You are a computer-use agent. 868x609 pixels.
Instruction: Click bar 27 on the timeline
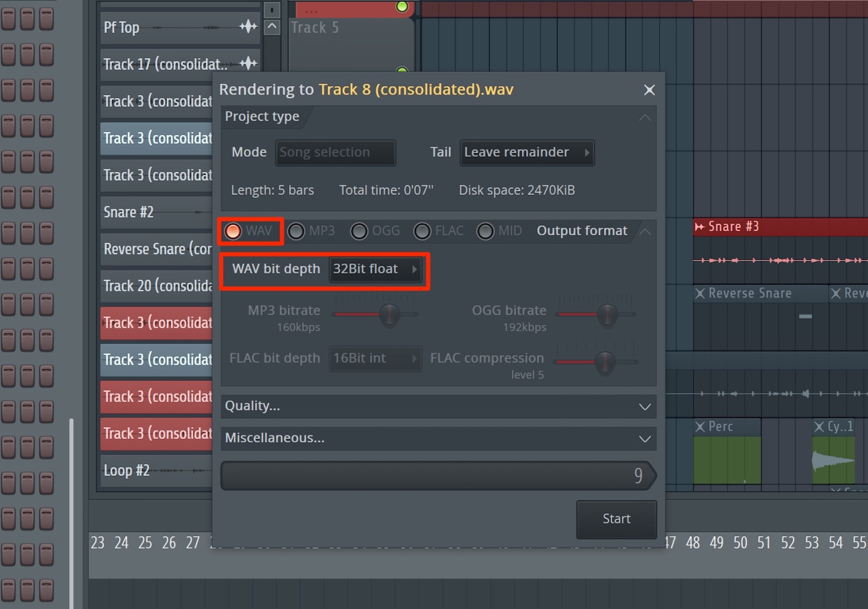[x=193, y=543]
